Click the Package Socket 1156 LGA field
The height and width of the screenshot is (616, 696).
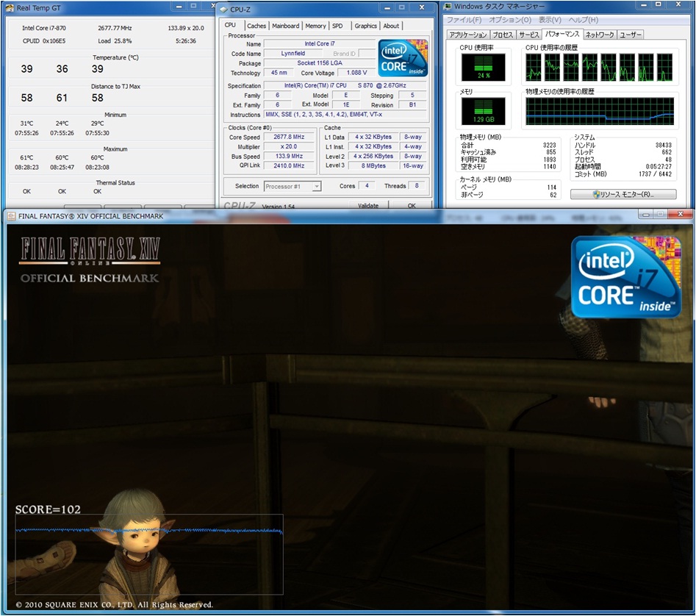320,63
